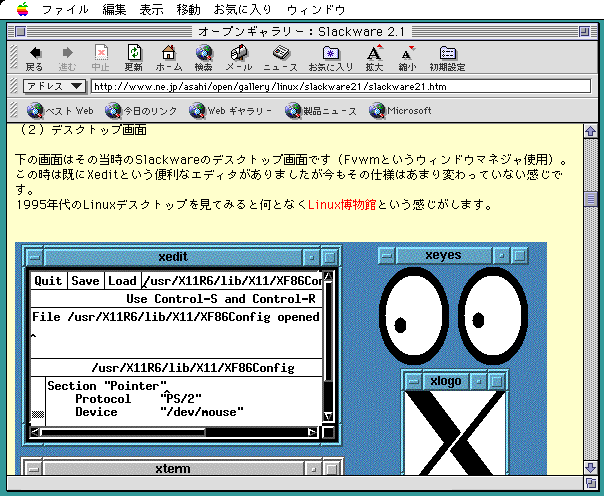
Task: Click xedit filename path field
Action: tap(232, 280)
